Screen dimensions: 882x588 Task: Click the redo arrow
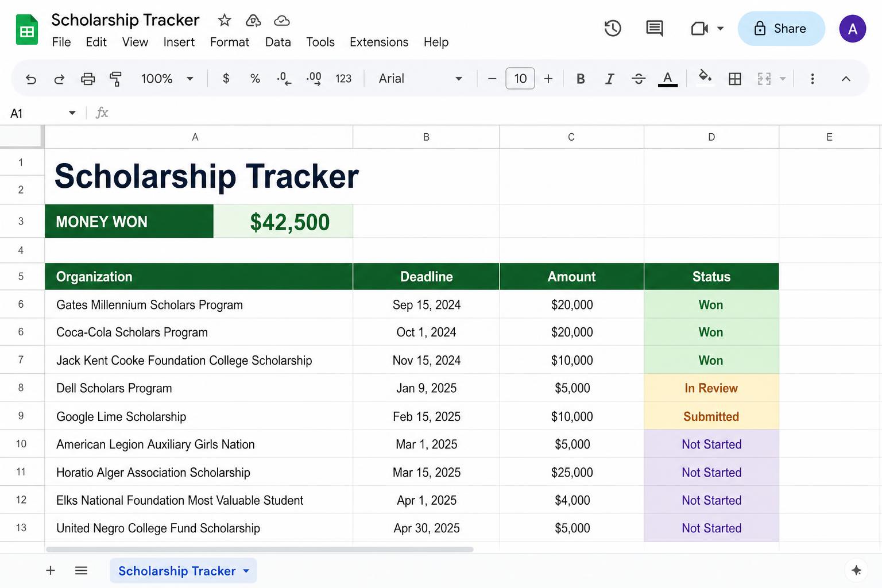[x=59, y=79]
